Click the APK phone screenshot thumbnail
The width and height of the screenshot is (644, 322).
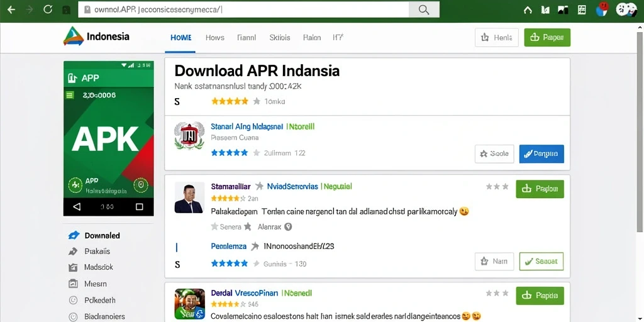tap(108, 138)
